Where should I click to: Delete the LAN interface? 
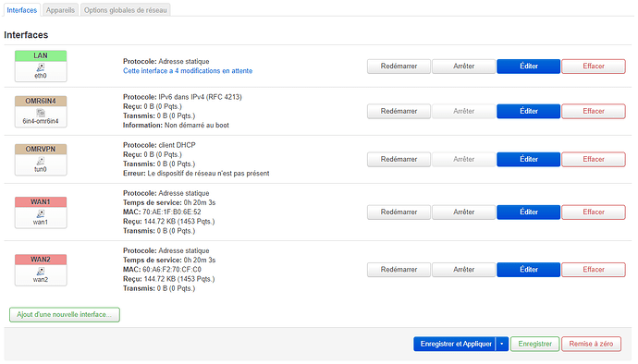click(x=594, y=67)
